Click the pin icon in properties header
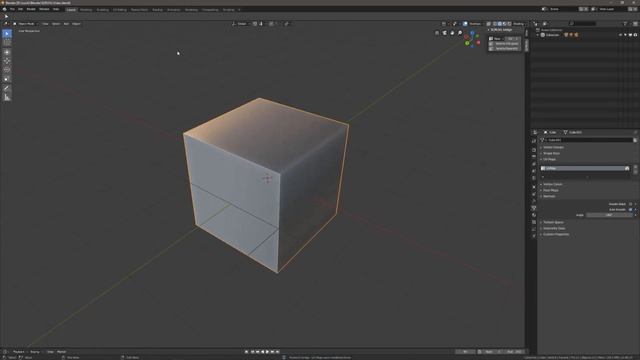Viewport: 640px width, 360px height. pyautogui.click(x=635, y=132)
